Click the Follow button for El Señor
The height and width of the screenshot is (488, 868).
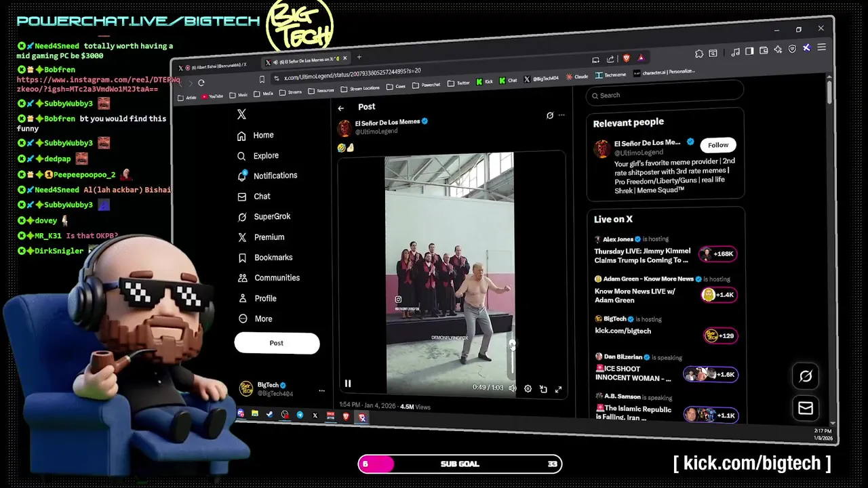(x=718, y=145)
